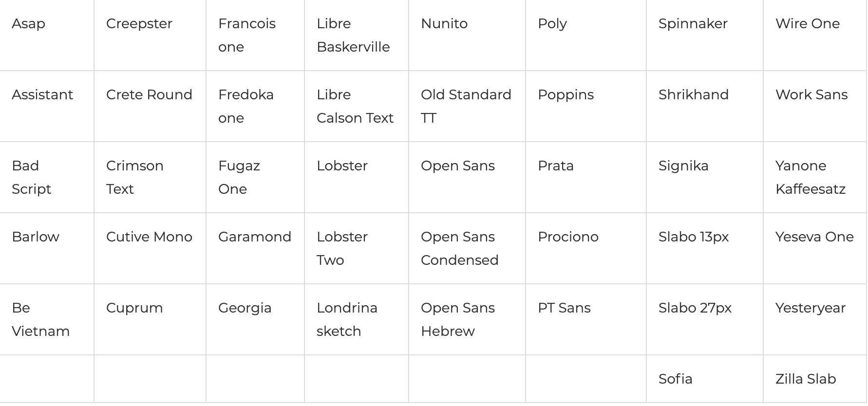
Task: Select the Work Sans entry
Action: 811,95
